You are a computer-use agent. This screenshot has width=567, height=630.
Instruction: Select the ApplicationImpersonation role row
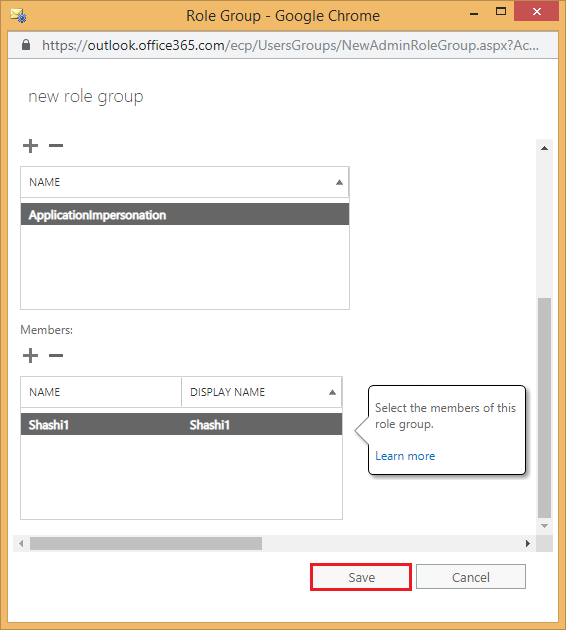click(x=184, y=214)
